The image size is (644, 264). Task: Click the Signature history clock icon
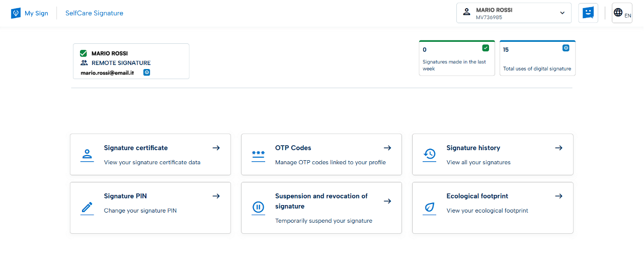pos(429,155)
